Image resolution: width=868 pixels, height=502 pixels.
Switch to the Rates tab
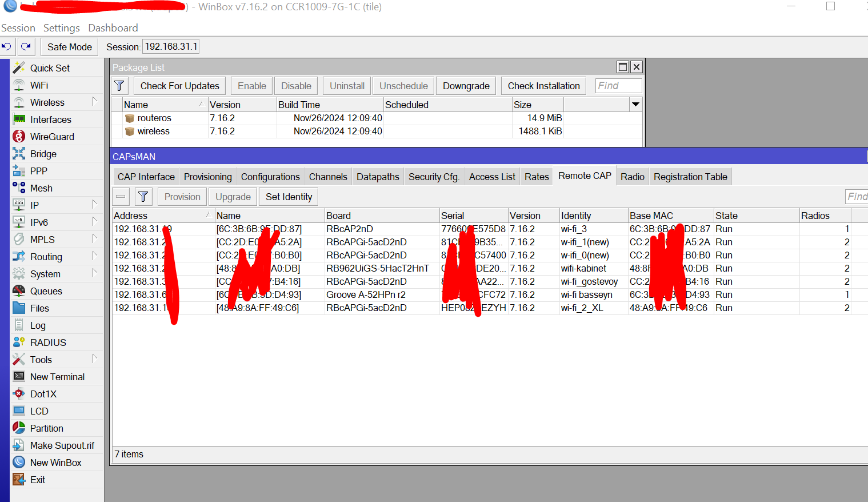pos(537,177)
